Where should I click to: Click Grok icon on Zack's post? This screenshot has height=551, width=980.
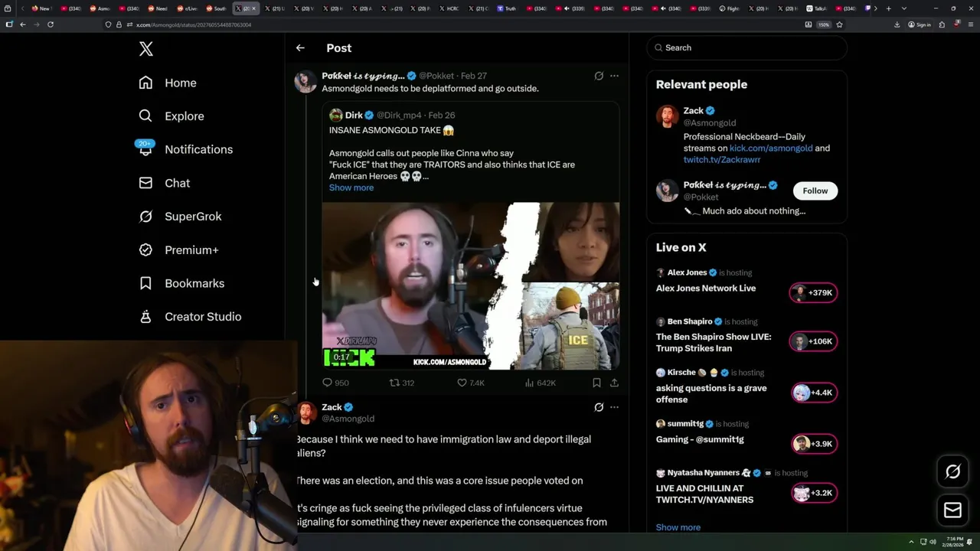coord(599,407)
